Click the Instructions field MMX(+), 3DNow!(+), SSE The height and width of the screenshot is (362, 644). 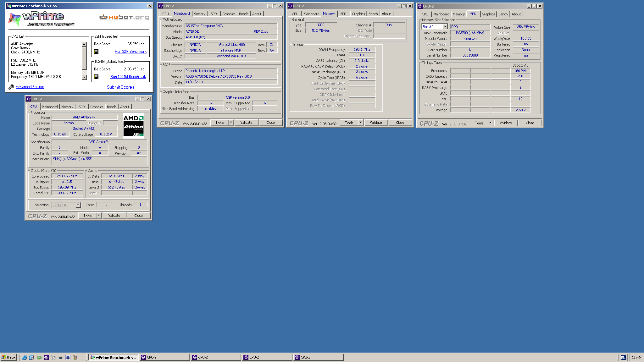point(99,161)
